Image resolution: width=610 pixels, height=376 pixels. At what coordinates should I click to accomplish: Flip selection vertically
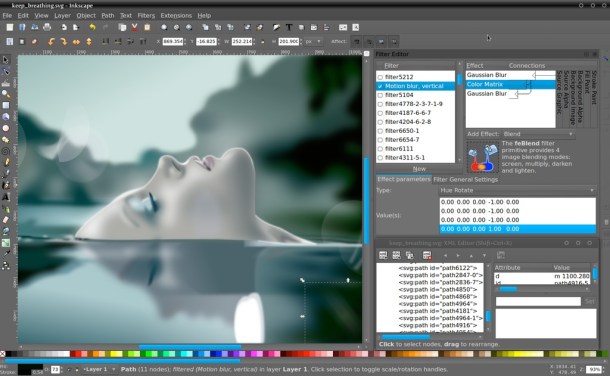tap(89, 42)
